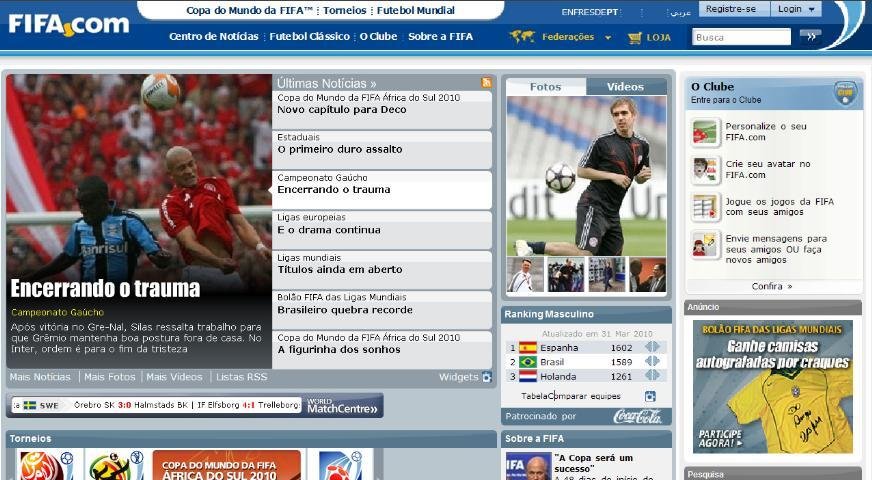
Task: Click the Personalize o seu FIFA.com icon
Action: pyautogui.click(x=705, y=132)
